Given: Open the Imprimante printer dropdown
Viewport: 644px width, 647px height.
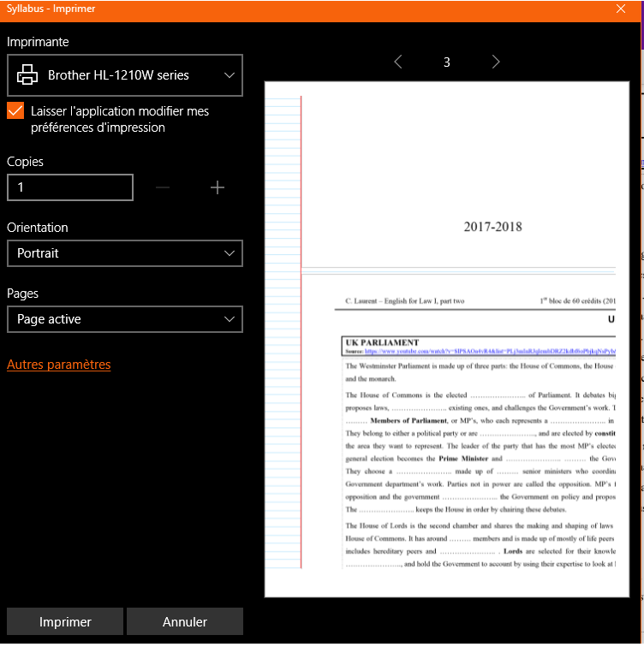Looking at the screenshot, I should 125,75.
